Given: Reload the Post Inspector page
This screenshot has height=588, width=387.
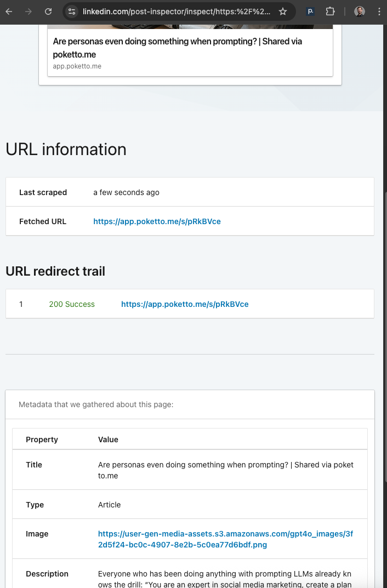Looking at the screenshot, I should pyautogui.click(x=48, y=12).
